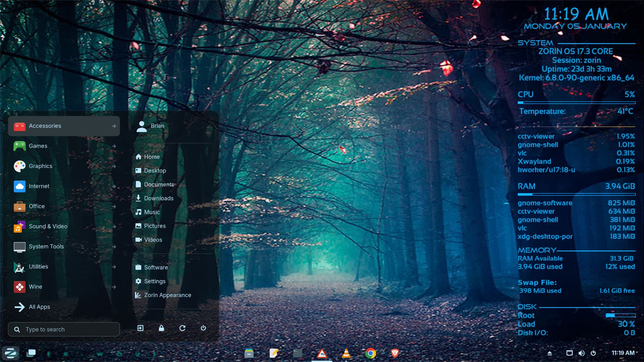Click the Type to search field
644x362 pixels.
(x=64, y=329)
